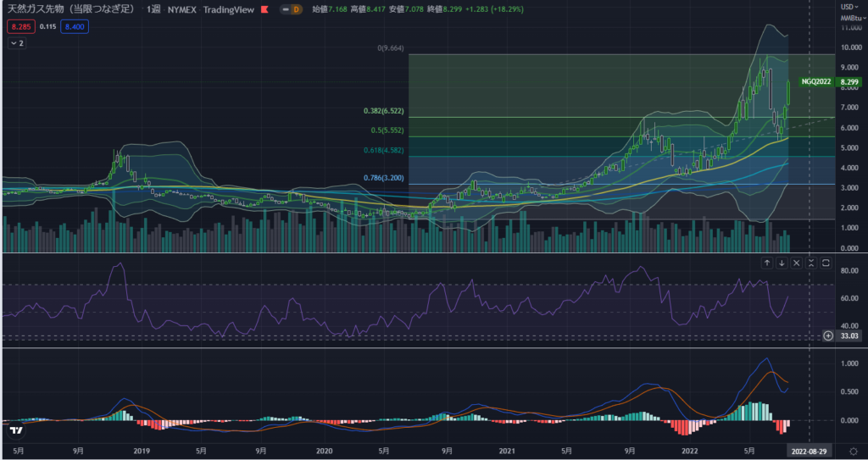Image resolution: width=868 pixels, height=460 pixels.
Task: Move RSI pane up with arrow icon
Action: click(766, 263)
